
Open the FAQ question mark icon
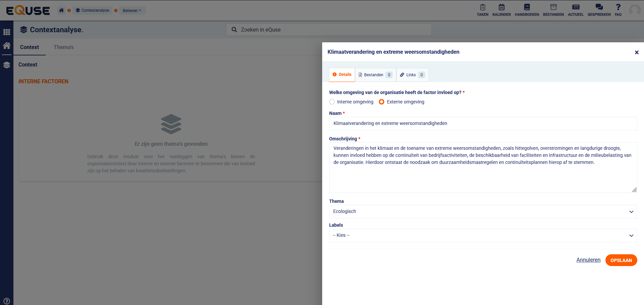coord(618,10)
